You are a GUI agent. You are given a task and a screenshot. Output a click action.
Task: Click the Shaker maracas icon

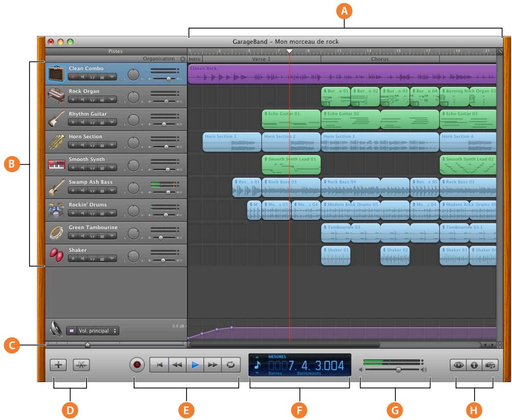[56, 255]
